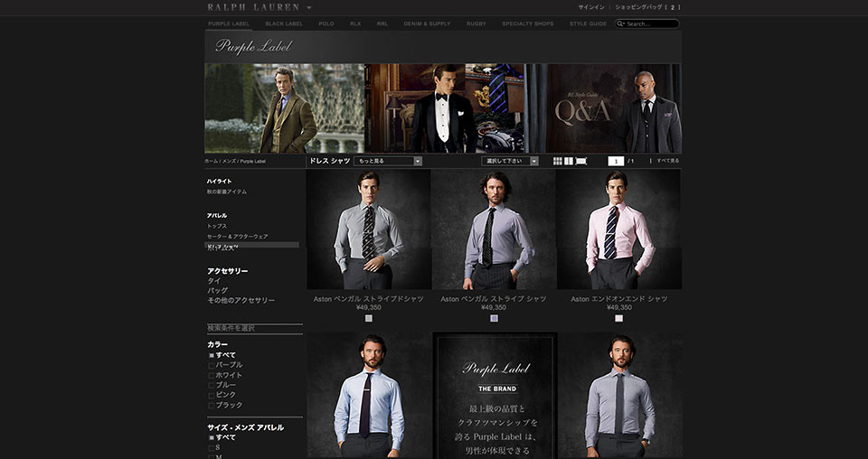Image resolution: width=868 pixels, height=459 pixels.
Task: Open タイ accessories category
Action: (x=213, y=281)
